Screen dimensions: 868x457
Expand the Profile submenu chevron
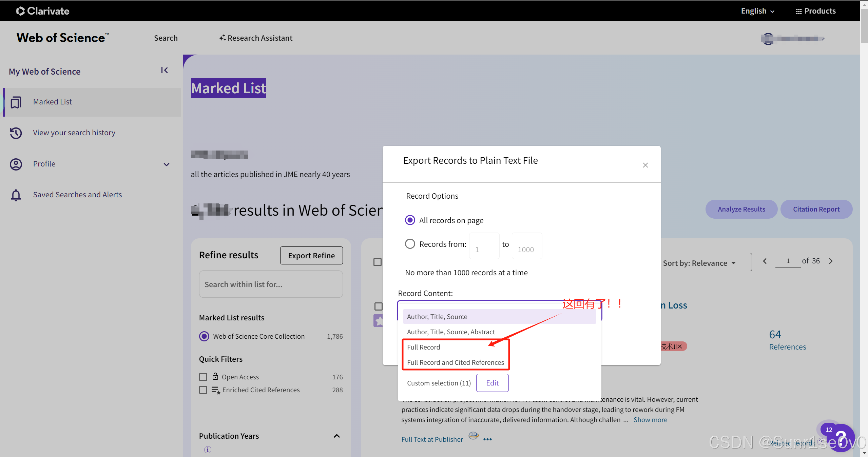point(167,164)
